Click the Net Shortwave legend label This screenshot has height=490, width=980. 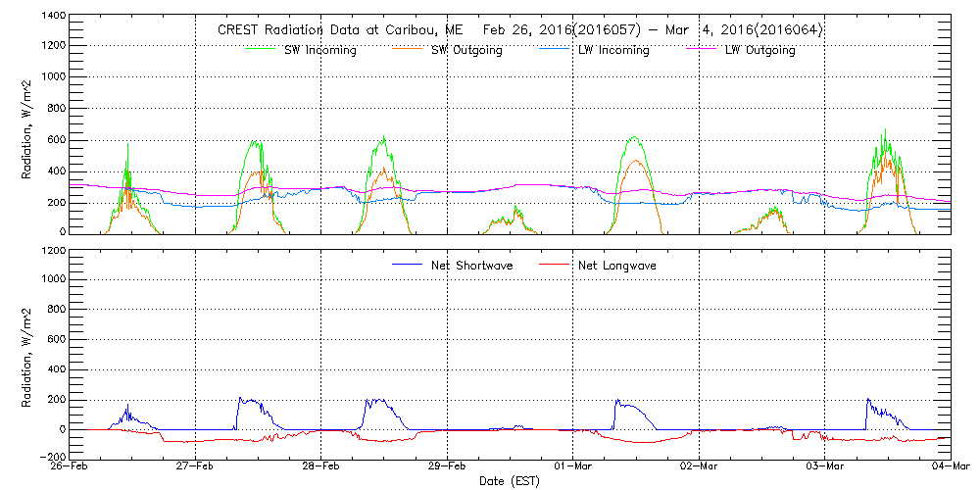click(477, 266)
